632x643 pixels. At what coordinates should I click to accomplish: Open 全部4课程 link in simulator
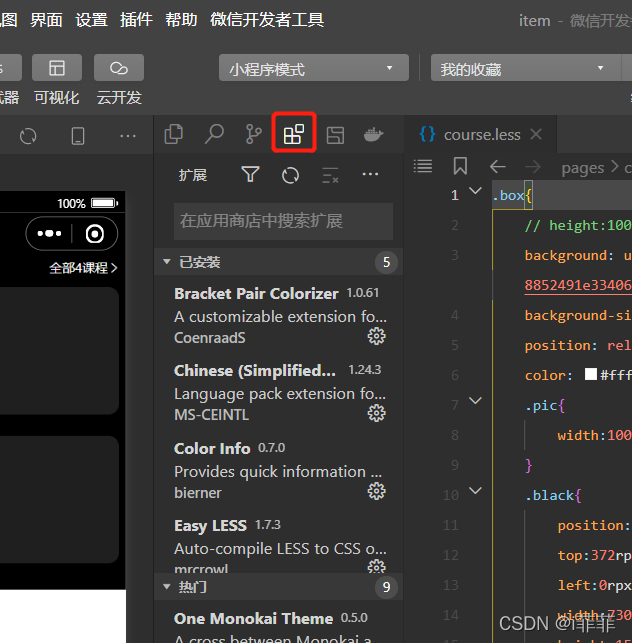(x=83, y=268)
